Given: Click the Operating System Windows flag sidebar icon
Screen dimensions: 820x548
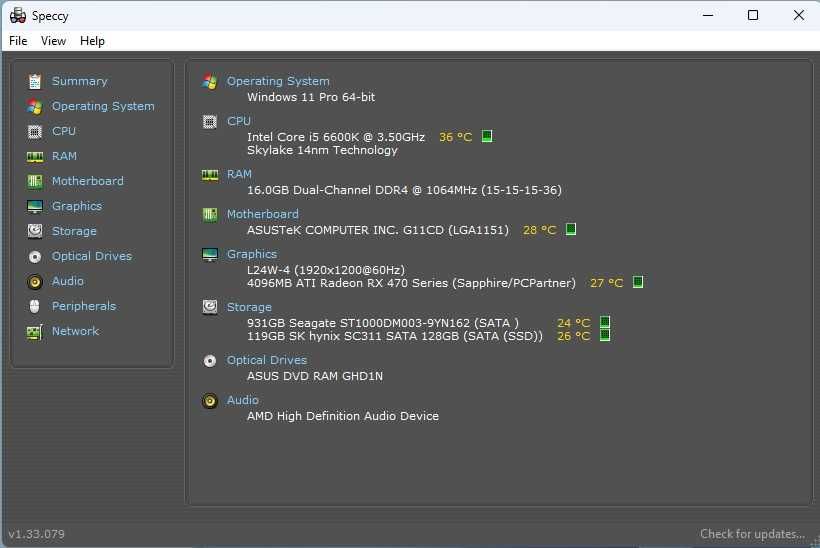Looking at the screenshot, I should 35,106.
